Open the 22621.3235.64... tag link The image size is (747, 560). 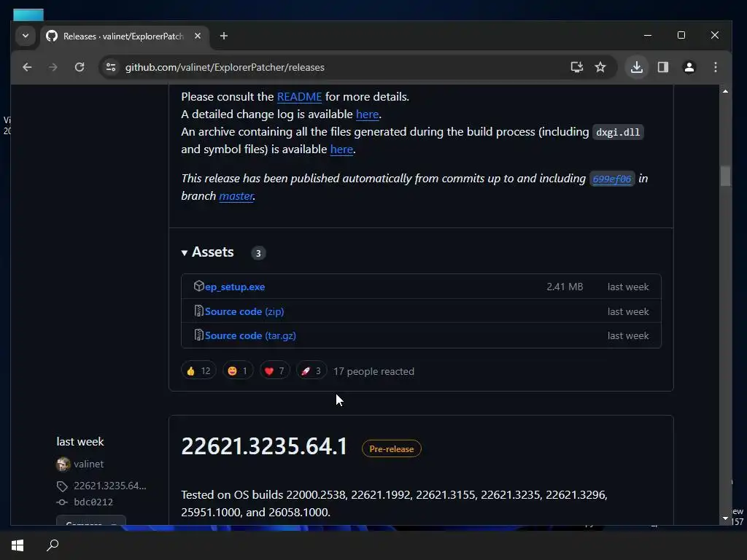[110, 486]
